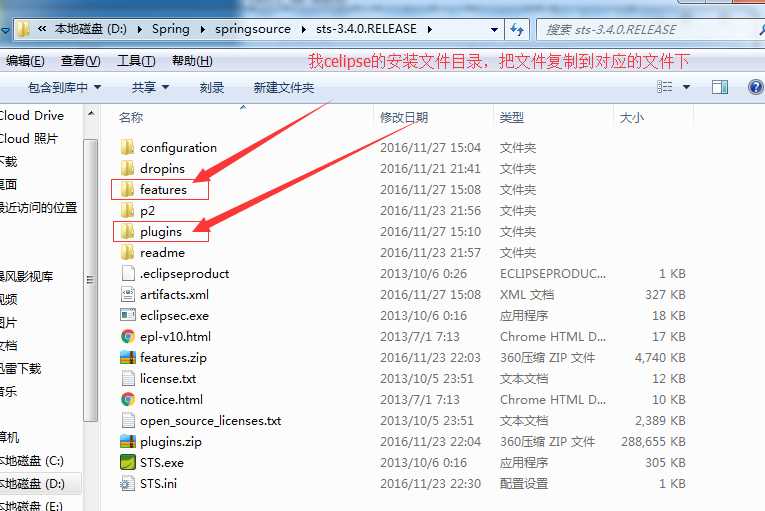This screenshot has height=511, width=765.
Task: Open the view options dropdown arrow
Action: click(x=686, y=87)
